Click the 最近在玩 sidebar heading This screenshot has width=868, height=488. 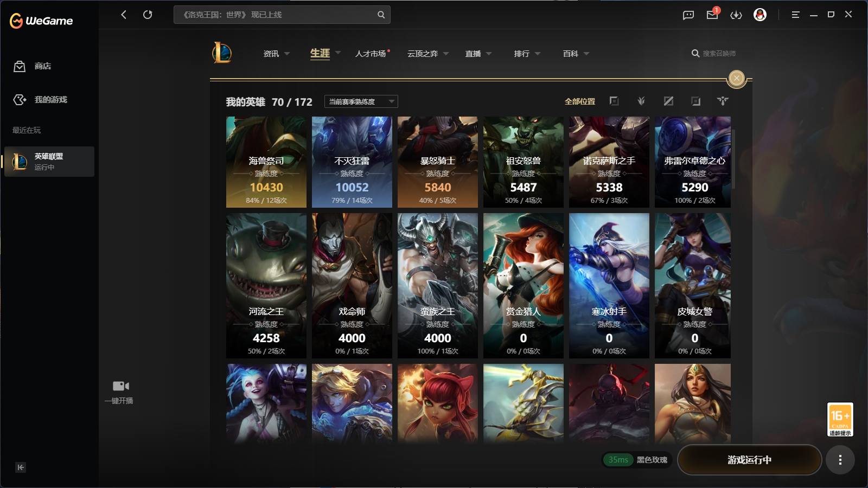pos(27,130)
